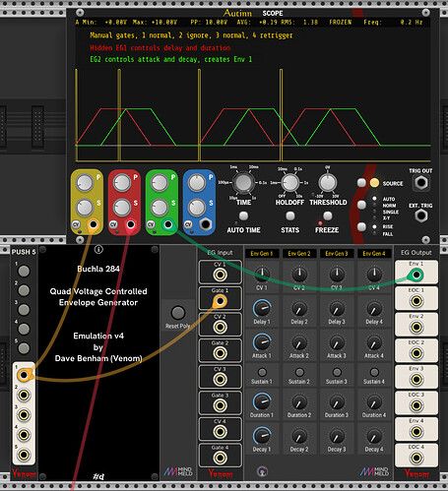The width and height of the screenshot is (448, 491).
Task: Click the Env Gen 3 header label
Action: pyautogui.click(x=337, y=254)
